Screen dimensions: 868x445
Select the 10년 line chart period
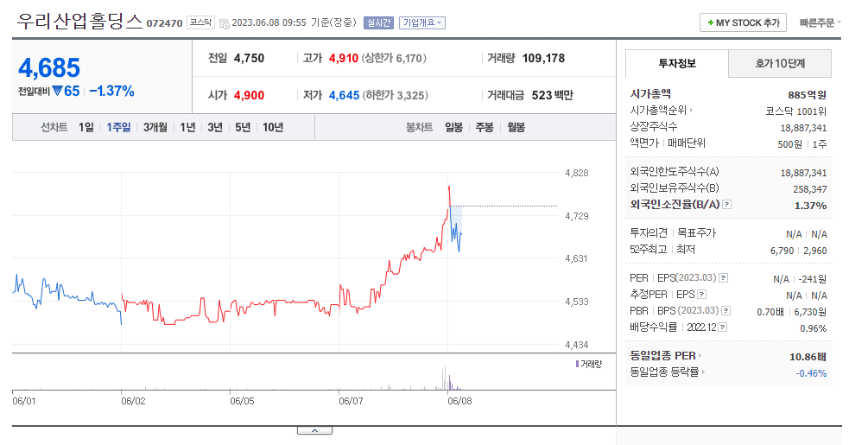[x=273, y=127]
